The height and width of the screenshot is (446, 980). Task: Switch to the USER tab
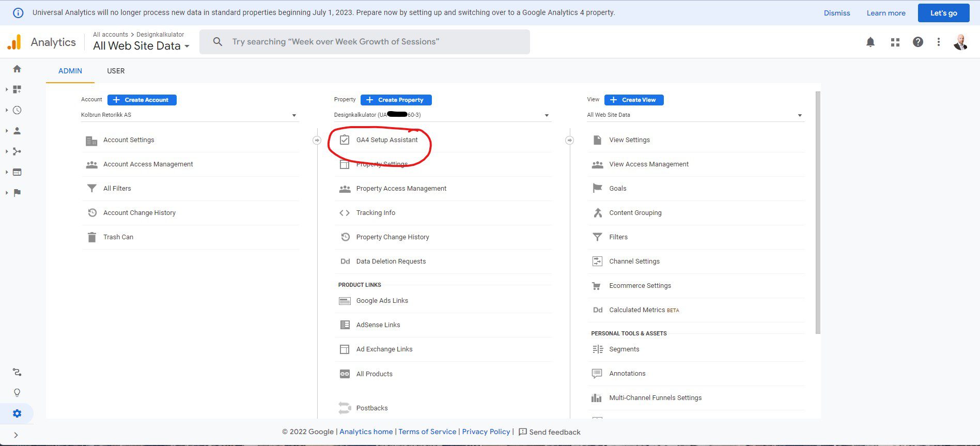click(116, 71)
